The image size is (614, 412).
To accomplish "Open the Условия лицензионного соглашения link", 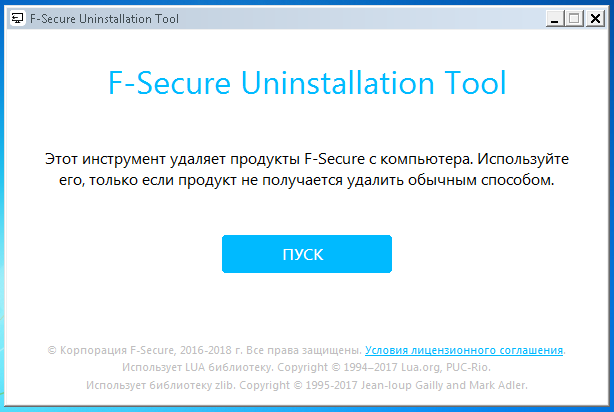I will [464, 350].
